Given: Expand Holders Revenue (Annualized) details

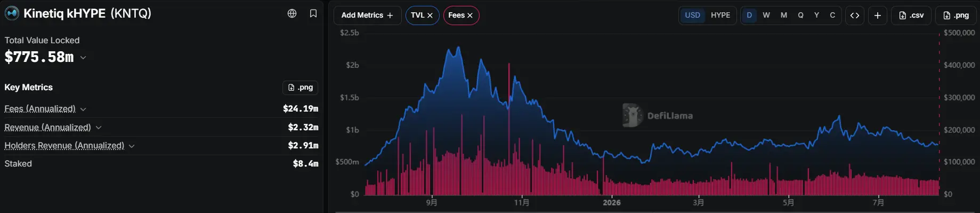Looking at the screenshot, I should 132,146.
